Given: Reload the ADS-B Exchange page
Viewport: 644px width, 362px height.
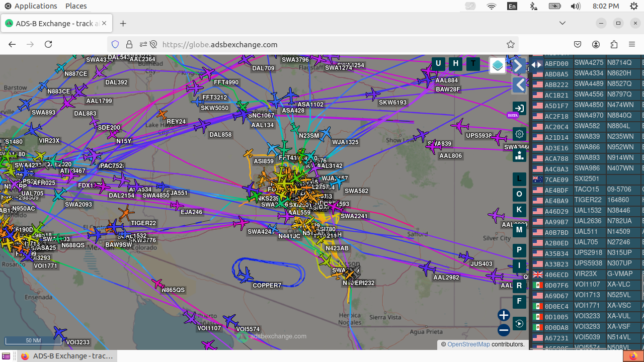Looking at the screenshot, I should click(48, 44).
